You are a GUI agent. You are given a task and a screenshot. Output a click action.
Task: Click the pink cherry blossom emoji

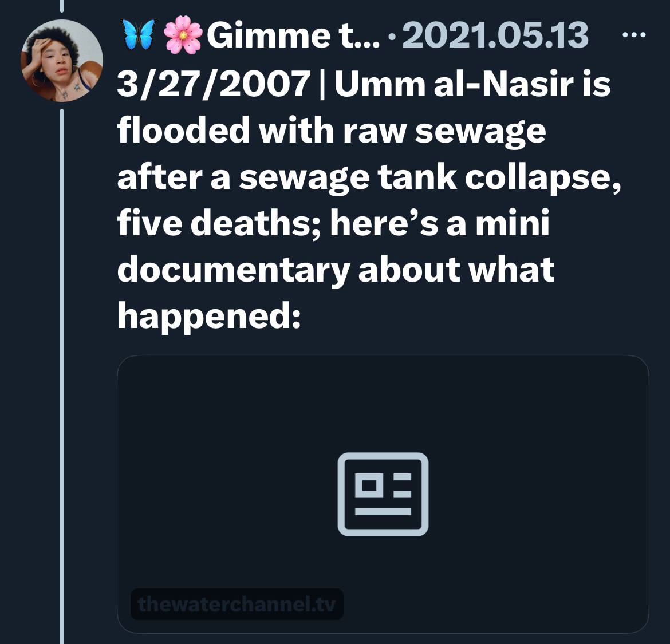(183, 34)
